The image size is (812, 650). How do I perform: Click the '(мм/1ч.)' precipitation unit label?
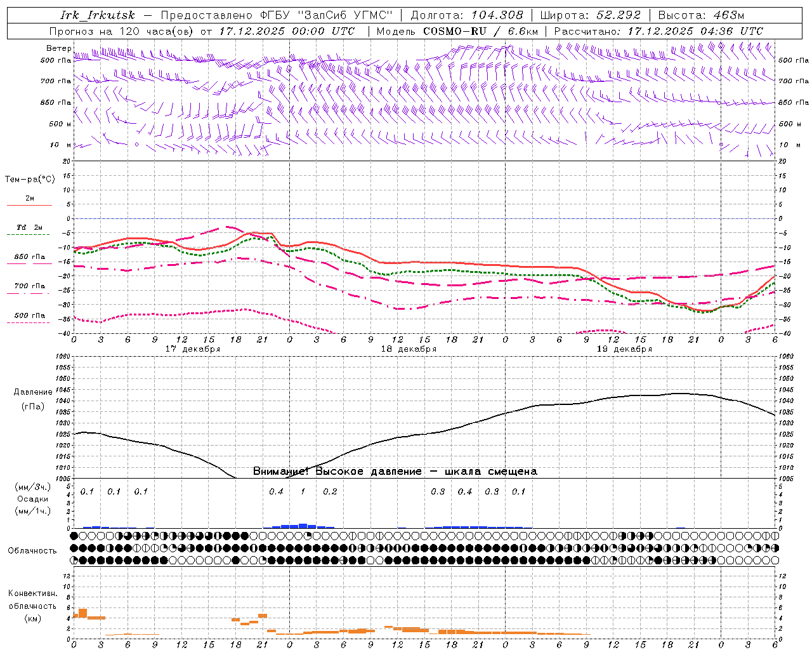pos(33,511)
